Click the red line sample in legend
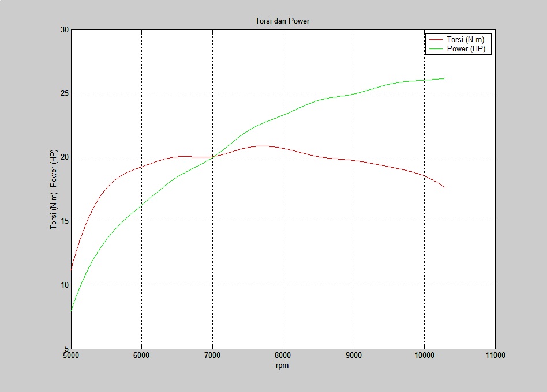 coord(436,39)
